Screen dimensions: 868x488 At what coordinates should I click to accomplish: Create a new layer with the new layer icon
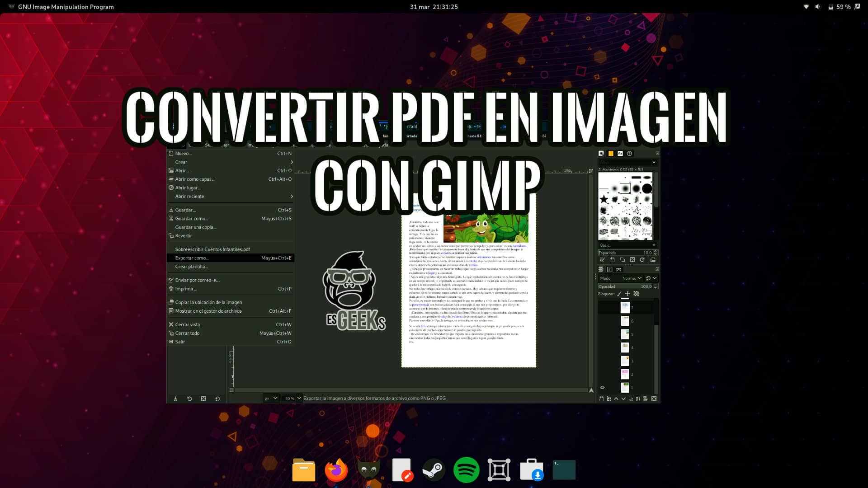[x=602, y=399]
